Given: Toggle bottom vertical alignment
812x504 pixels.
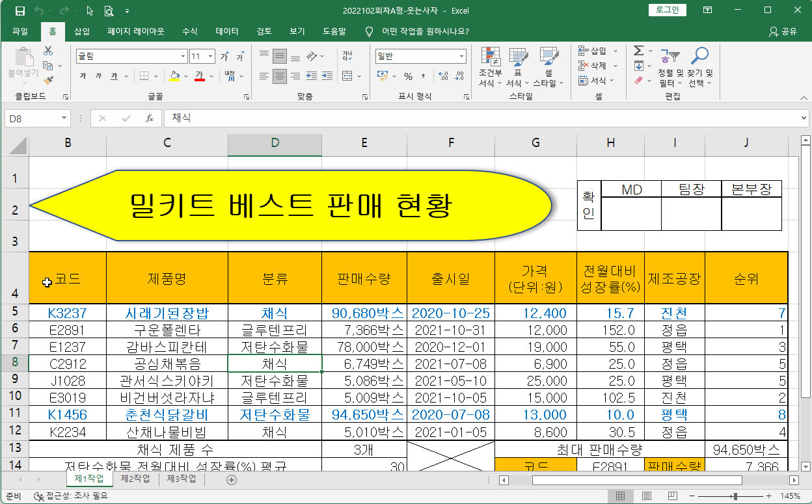Looking at the screenshot, I should click(295, 57).
